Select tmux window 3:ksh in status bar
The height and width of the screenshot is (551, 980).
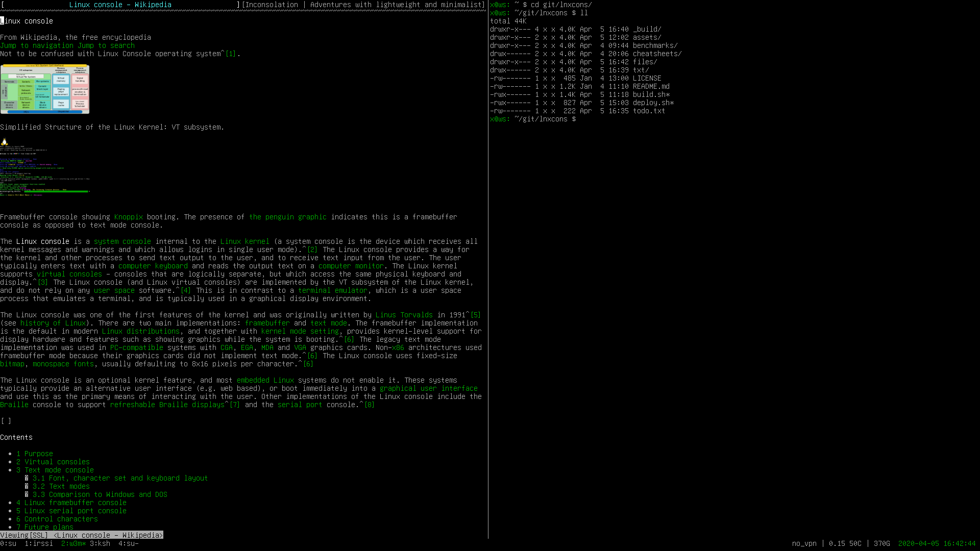(x=100, y=543)
